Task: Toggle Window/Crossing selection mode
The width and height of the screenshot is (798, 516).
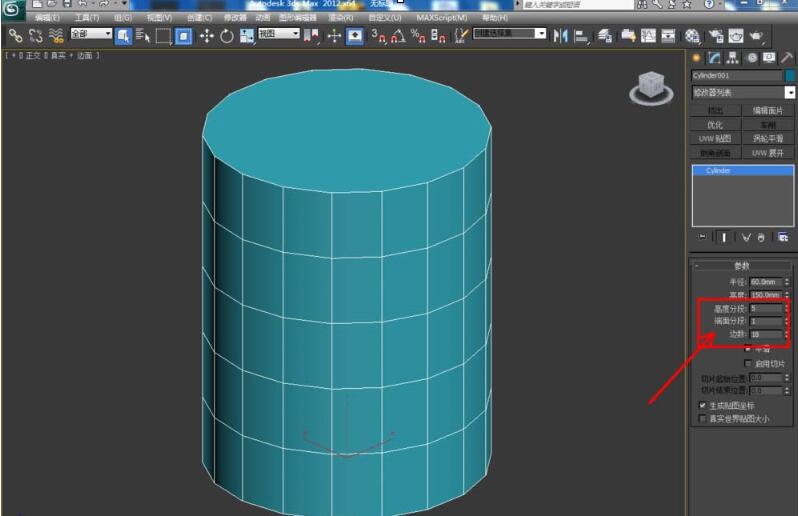Action: tap(183, 36)
